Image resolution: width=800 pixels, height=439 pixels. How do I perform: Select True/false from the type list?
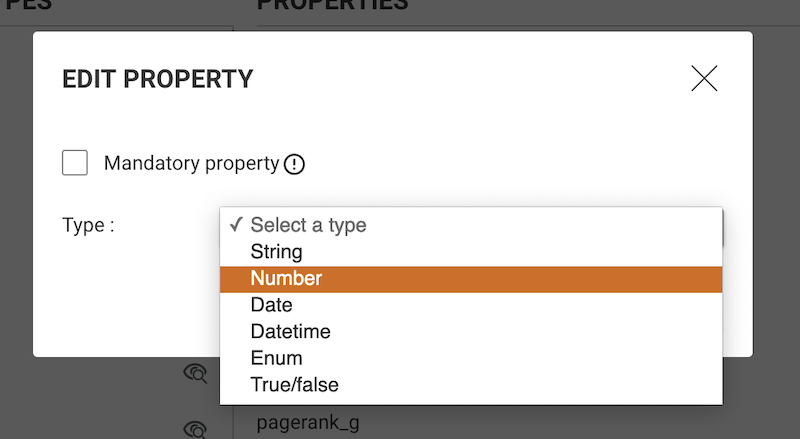[x=471, y=385]
